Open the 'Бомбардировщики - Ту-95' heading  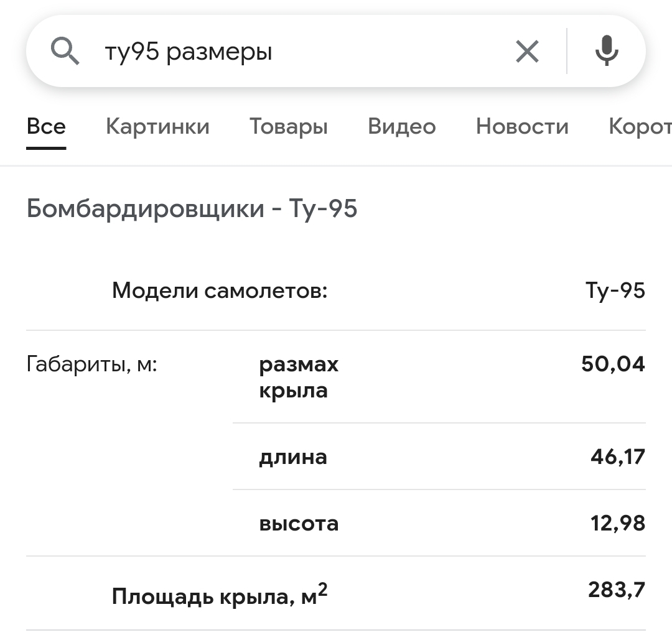pos(192,208)
